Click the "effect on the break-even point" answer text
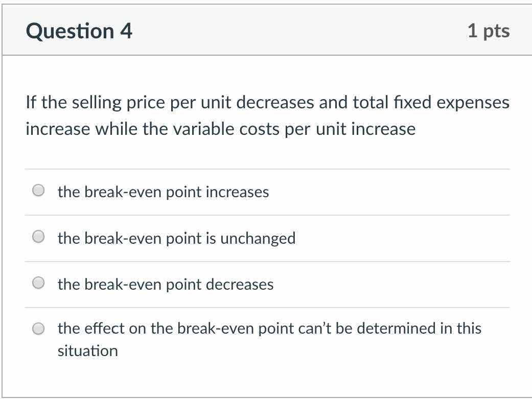Viewport: 532px width, 399px height. [x=269, y=328]
